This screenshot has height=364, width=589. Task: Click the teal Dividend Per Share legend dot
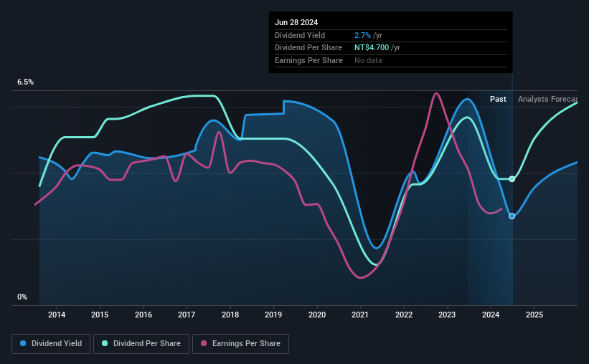[x=105, y=343]
